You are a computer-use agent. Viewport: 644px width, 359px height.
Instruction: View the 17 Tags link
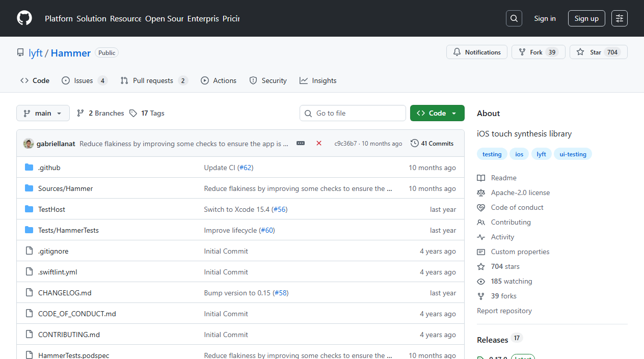(x=147, y=113)
